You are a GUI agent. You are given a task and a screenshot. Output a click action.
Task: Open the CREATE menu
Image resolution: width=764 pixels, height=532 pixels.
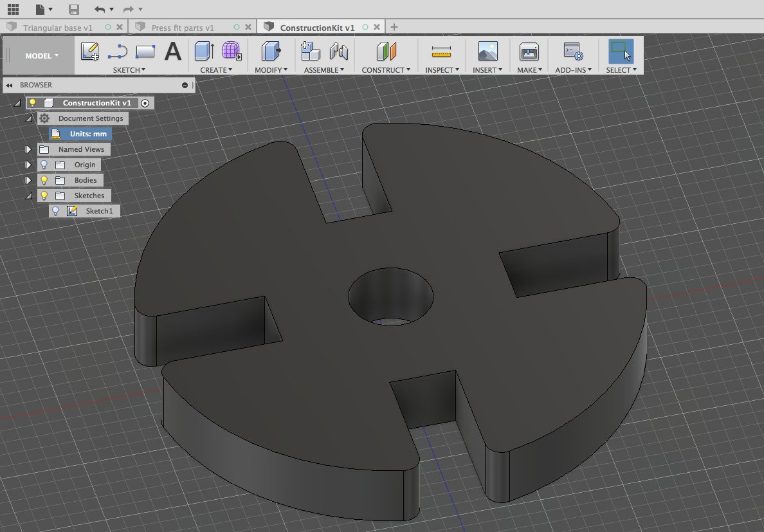coord(216,70)
